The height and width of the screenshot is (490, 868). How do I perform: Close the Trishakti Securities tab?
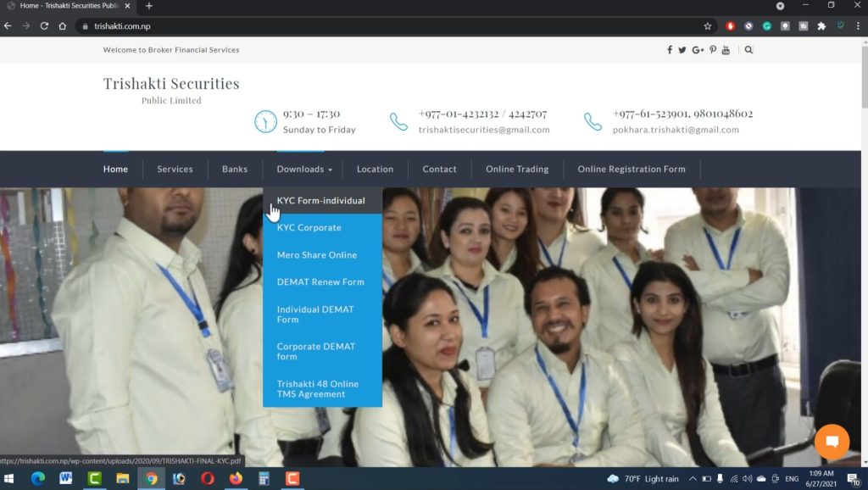(x=127, y=6)
